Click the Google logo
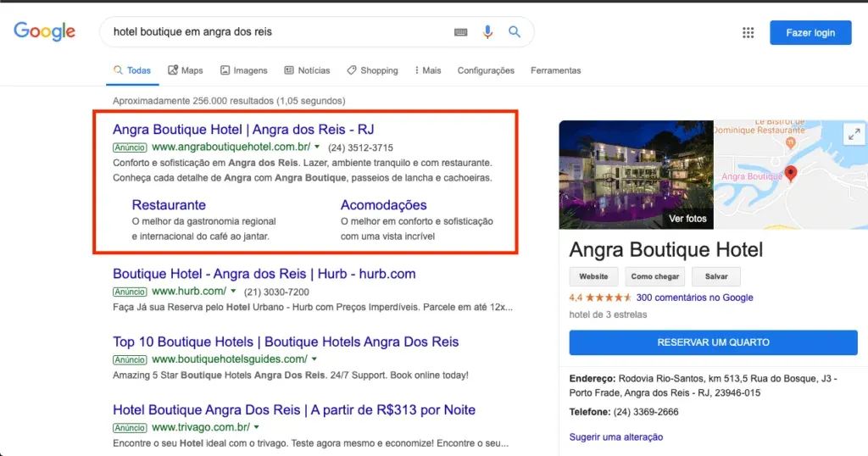 pyautogui.click(x=44, y=31)
